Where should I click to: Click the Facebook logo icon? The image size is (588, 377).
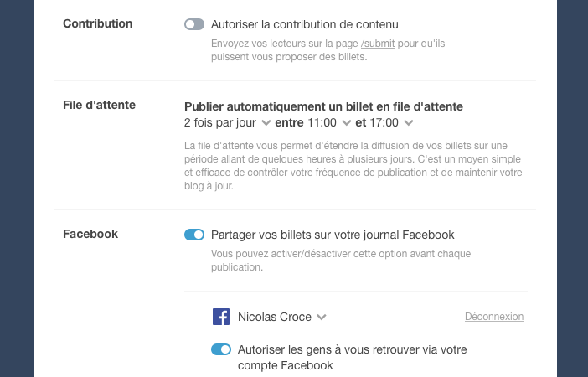click(x=221, y=317)
